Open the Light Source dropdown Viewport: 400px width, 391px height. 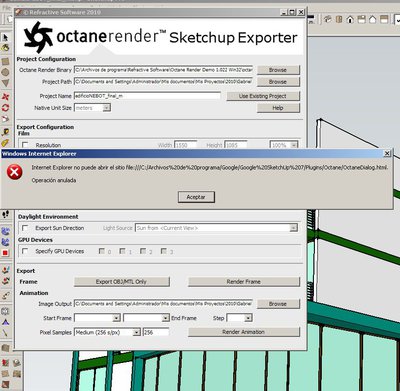tap(216, 228)
